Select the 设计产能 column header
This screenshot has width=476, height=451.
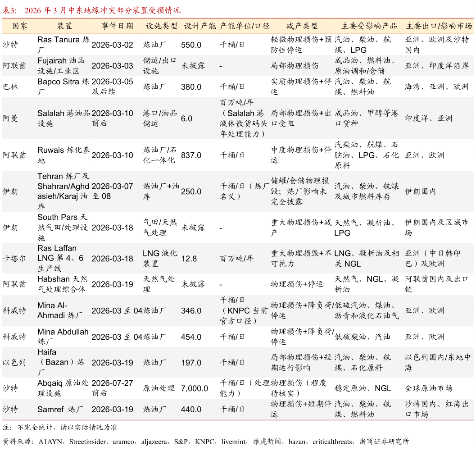pos(200,26)
